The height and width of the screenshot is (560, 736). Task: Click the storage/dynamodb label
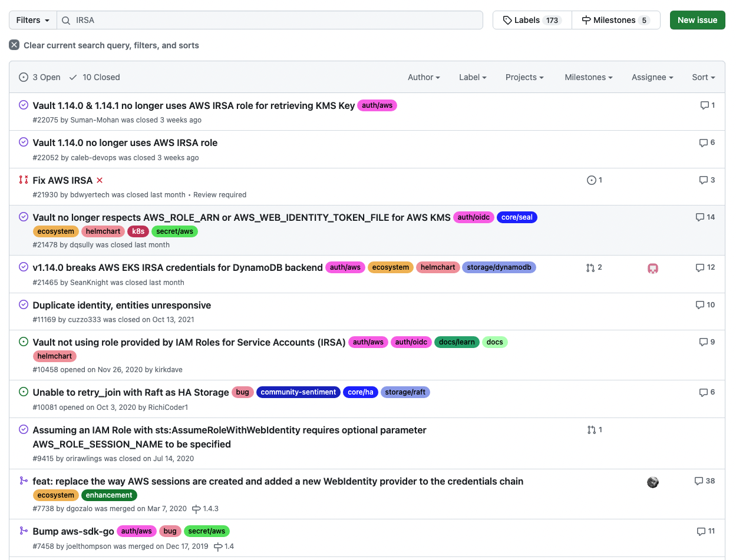pyautogui.click(x=499, y=267)
